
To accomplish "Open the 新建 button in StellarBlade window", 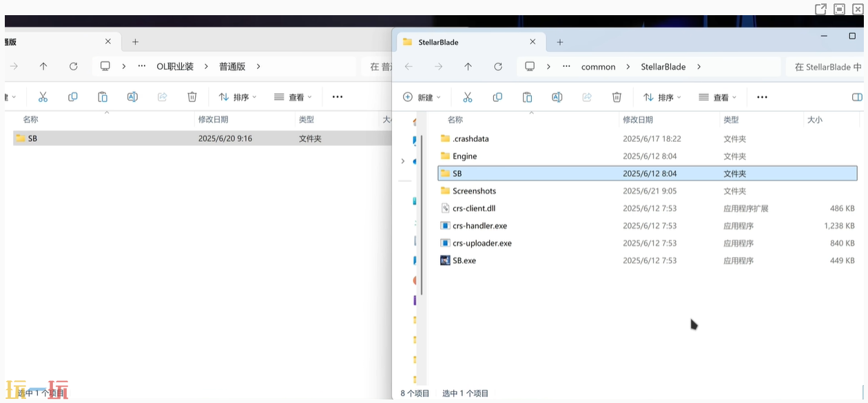I will pos(422,97).
